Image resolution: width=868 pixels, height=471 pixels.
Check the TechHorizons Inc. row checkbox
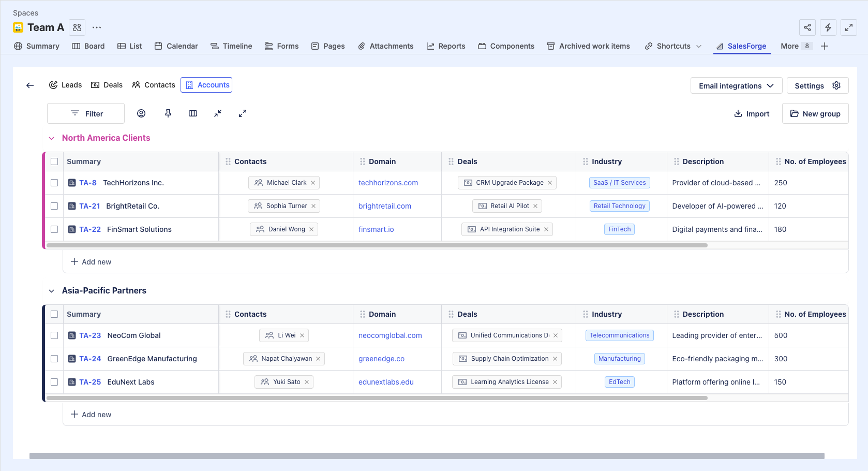[54, 183]
